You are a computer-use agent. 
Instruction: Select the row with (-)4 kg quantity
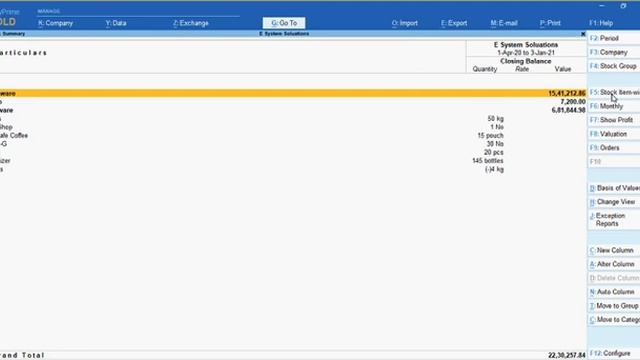(293, 169)
